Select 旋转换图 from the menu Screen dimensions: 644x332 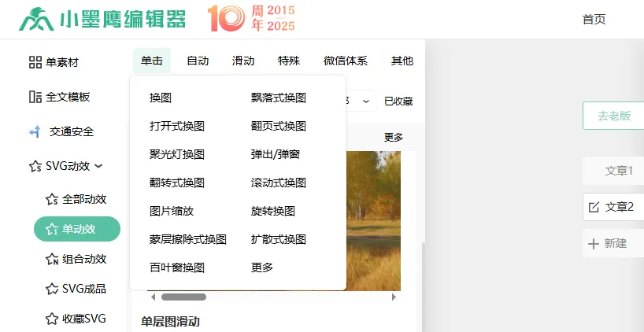[x=273, y=211]
